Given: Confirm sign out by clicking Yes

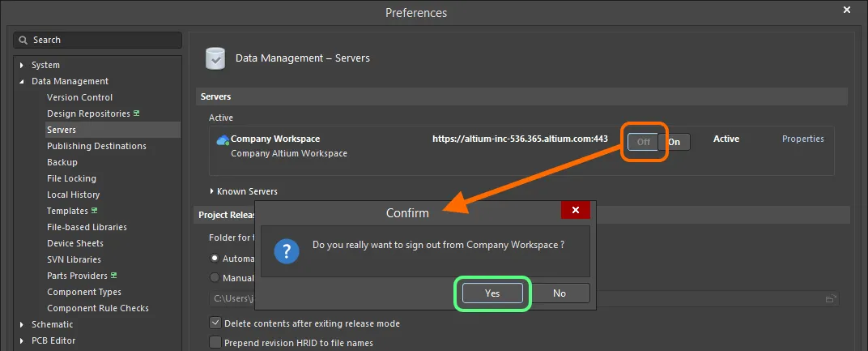Looking at the screenshot, I should click(492, 293).
